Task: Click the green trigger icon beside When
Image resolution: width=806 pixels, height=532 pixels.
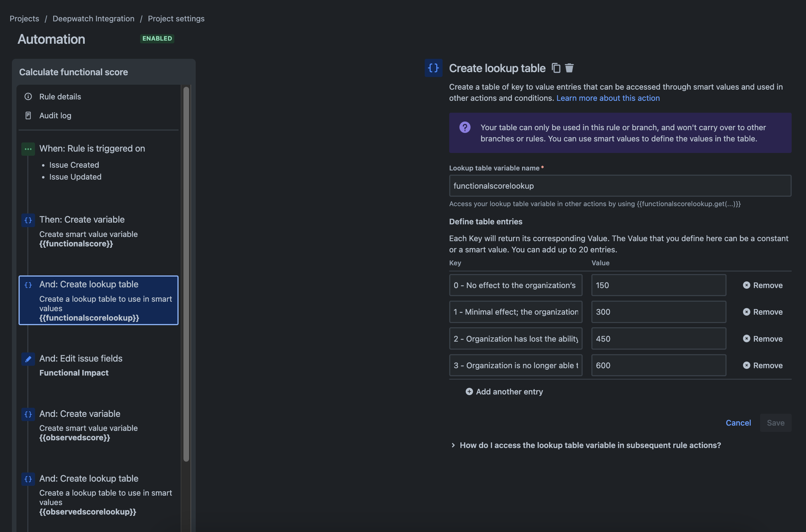Action: click(x=28, y=149)
